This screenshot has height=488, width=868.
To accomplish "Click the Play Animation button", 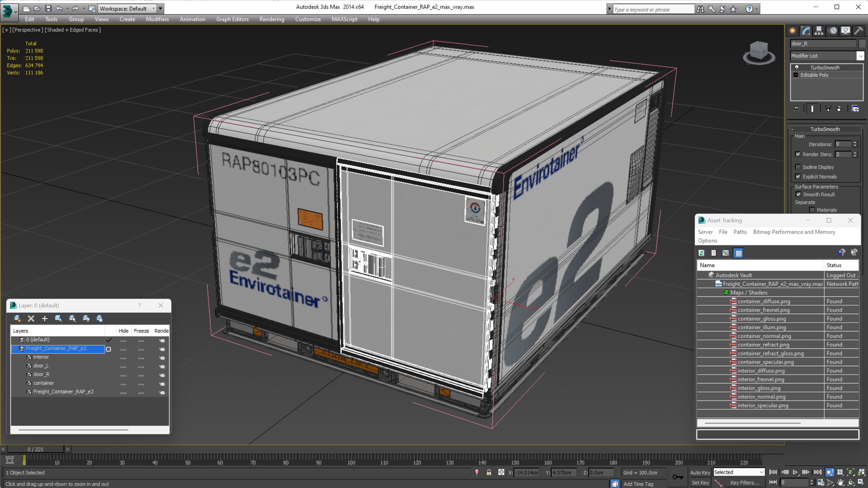I will [795, 472].
